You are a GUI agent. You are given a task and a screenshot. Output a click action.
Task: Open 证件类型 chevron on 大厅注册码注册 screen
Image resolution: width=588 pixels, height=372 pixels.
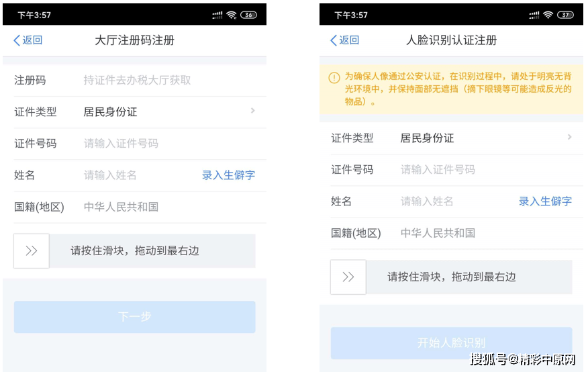[x=253, y=111]
